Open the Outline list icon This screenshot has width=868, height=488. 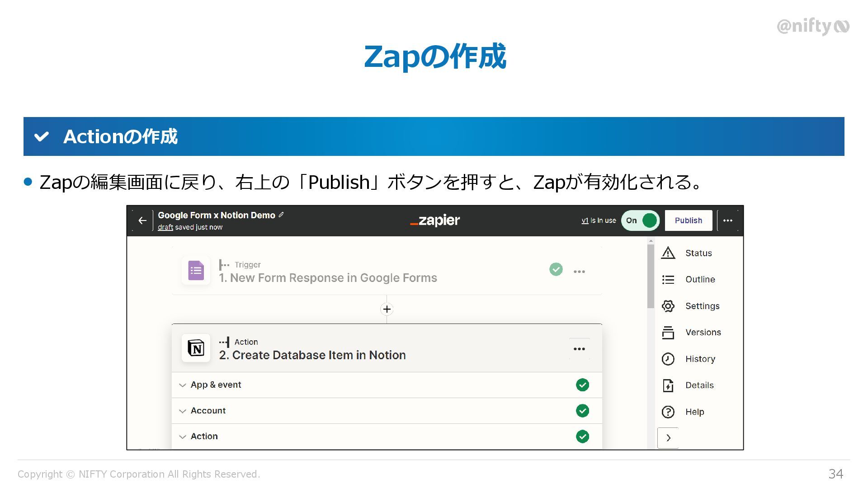point(668,280)
